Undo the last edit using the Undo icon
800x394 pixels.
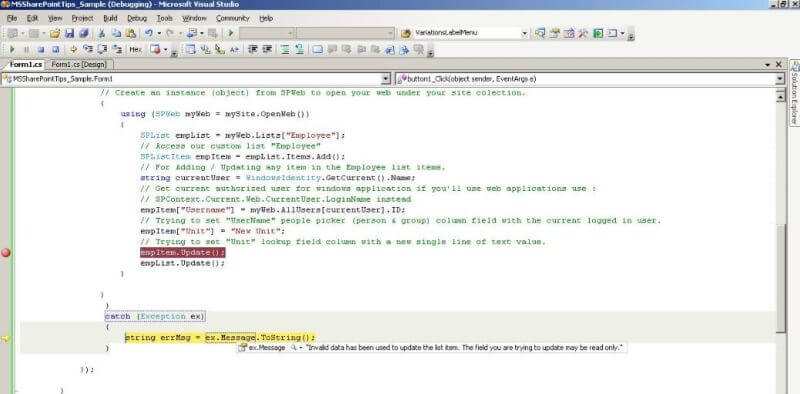tap(148, 33)
